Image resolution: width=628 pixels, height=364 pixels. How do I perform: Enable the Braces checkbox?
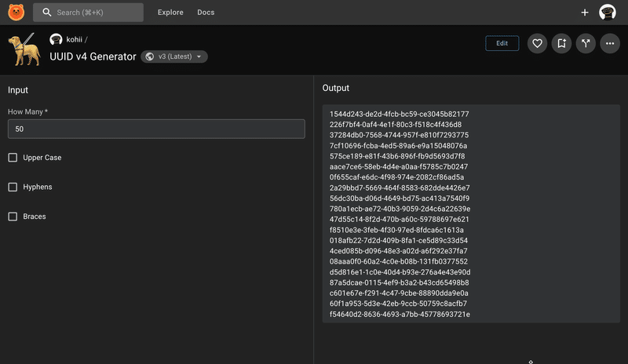(13, 217)
